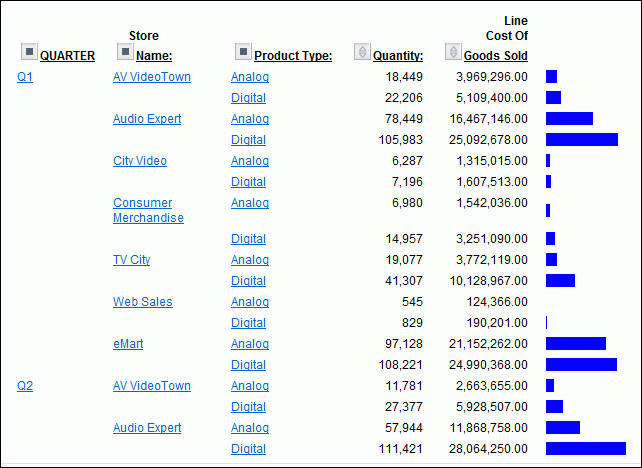The image size is (642, 468).
Task: Open the TV City store link
Action: (132, 260)
